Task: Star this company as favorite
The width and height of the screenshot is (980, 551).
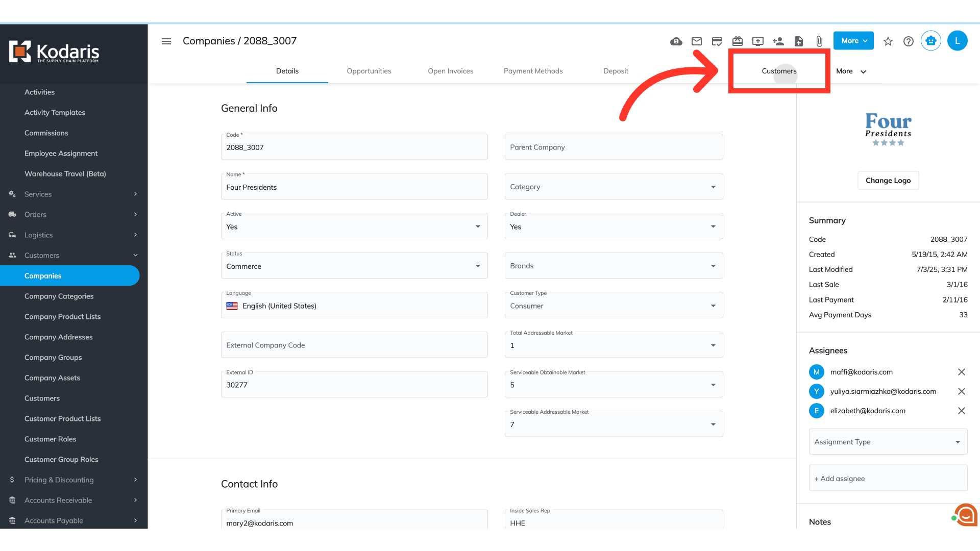Action: [x=888, y=41]
